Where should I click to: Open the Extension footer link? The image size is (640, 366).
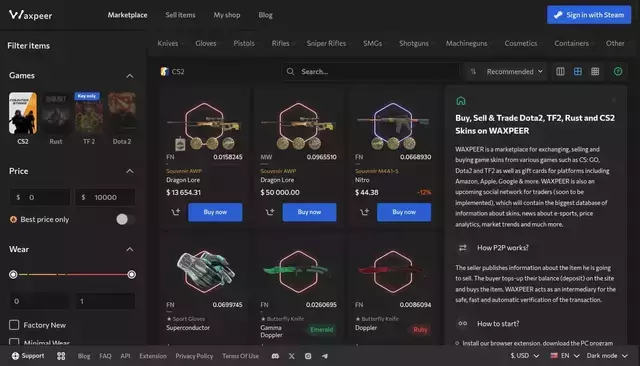(x=153, y=356)
